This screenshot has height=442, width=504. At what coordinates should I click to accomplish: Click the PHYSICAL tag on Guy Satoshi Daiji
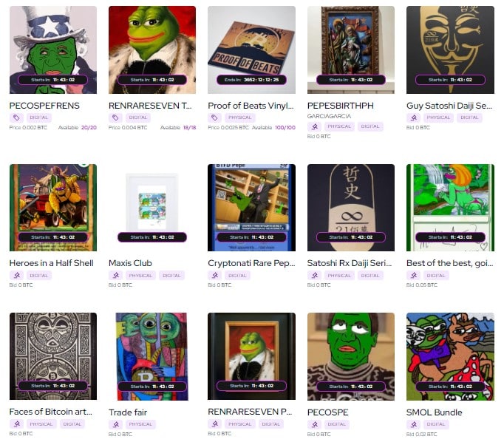click(x=438, y=118)
